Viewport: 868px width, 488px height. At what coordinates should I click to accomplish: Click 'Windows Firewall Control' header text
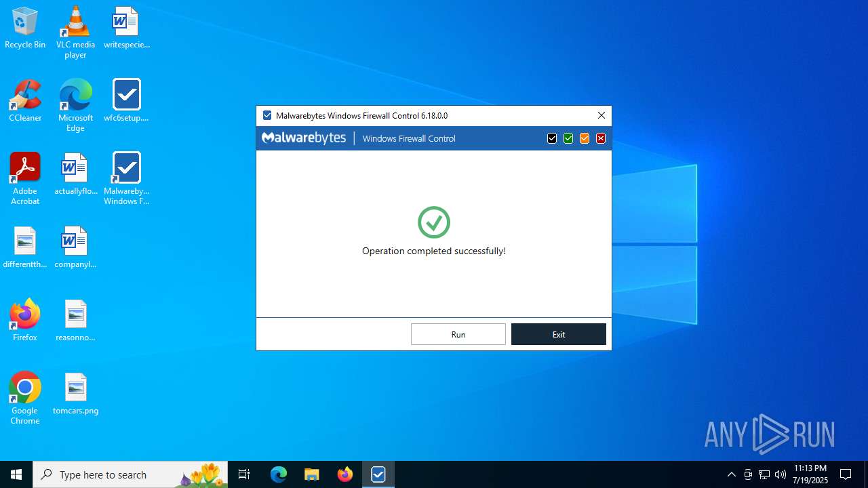point(409,138)
